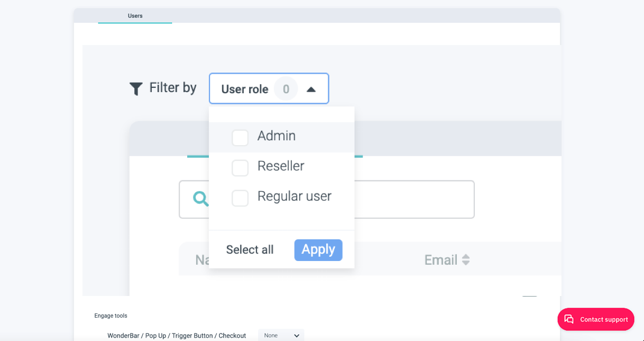Click the funnel filter icon
The image size is (644, 341).
[x=136, y=88]
